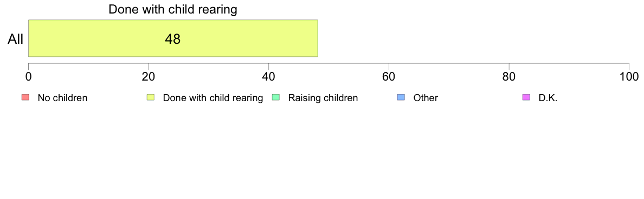Click the 0 axis tick label
Image resolution: width=644 pixels, height=199 pixels.
point(28,77)
